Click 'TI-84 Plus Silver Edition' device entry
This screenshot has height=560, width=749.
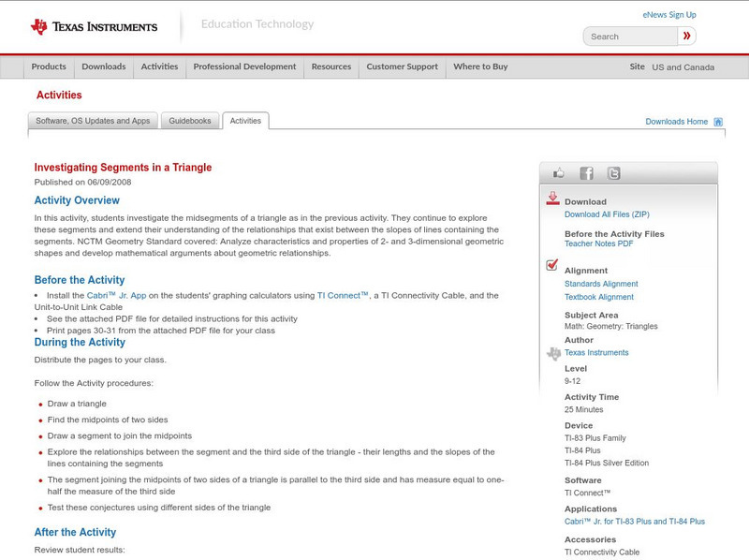point(607,463)
